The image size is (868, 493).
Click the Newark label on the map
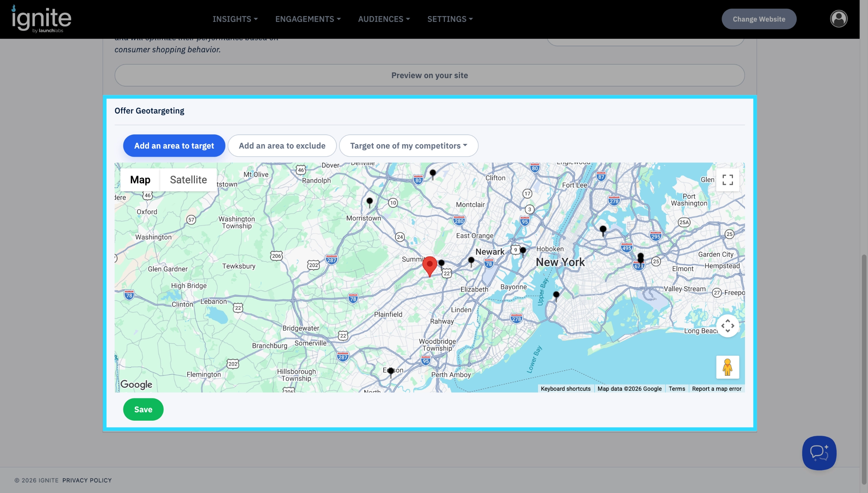pyautogui.click(x=490, y=252)
